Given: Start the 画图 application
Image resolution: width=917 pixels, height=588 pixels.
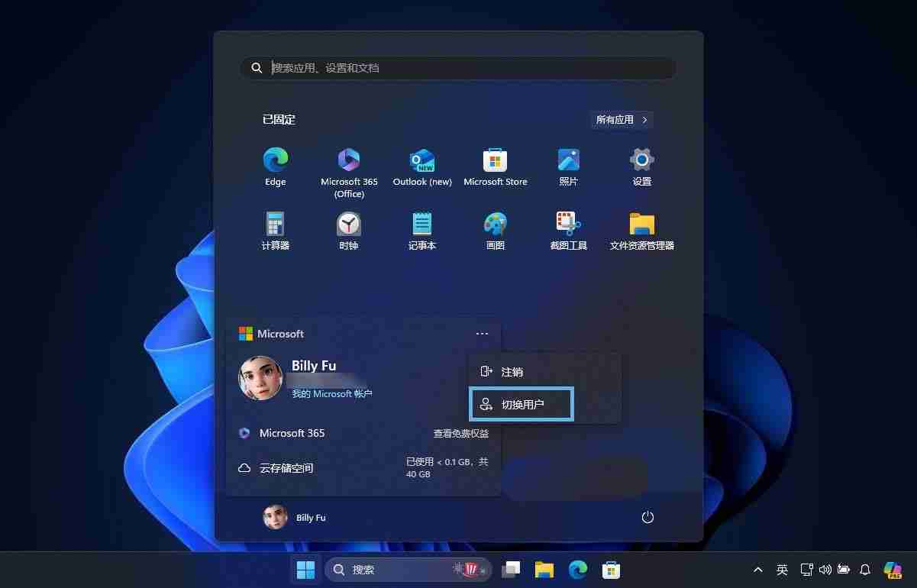Looking at the screenshot, I should (x=496, y=225).
